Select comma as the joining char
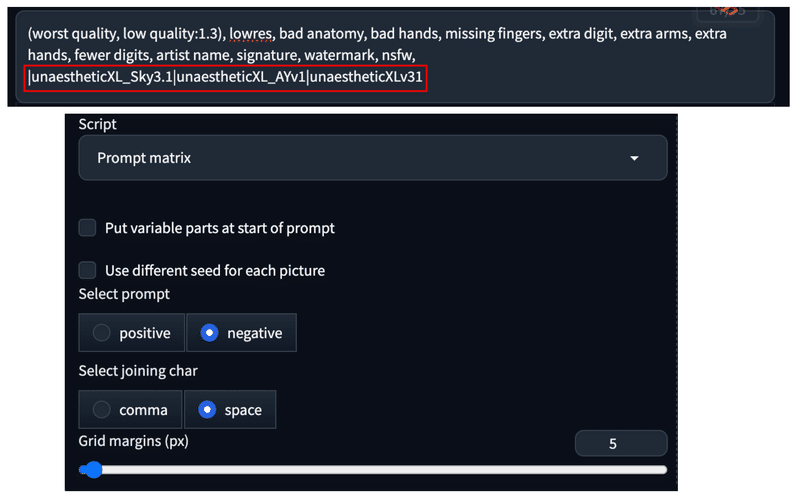Viewport: 800px width, 499px height. [130, 409]
